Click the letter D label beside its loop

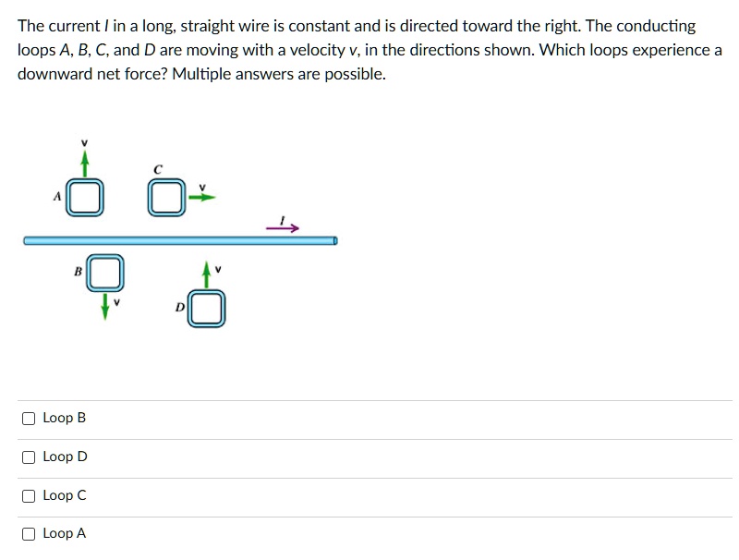click(x=181, y=306)
